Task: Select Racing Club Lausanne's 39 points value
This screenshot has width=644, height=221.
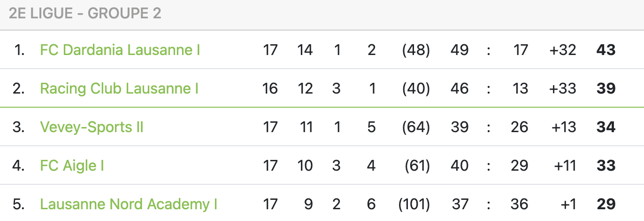Action: pyautogui.click(x=606, y=88)
